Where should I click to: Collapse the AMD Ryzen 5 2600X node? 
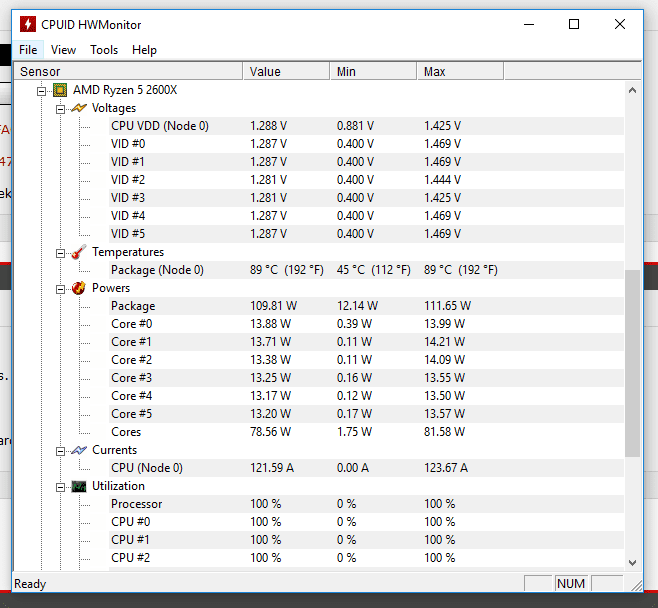point(42,91)
